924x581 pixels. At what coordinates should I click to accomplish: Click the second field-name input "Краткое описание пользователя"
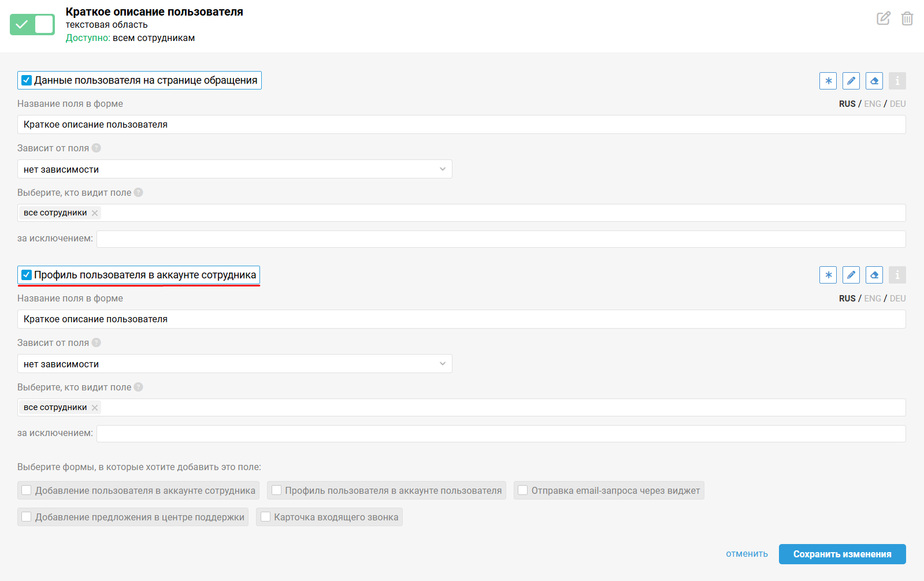click(x=462, y=319)
